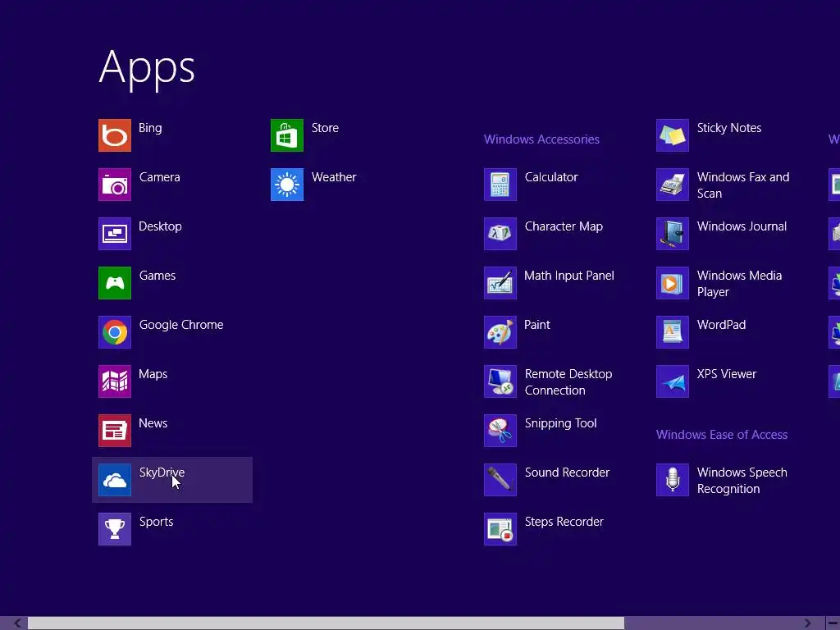
Task: Click the Calculator text label
Action: (551, 177)
